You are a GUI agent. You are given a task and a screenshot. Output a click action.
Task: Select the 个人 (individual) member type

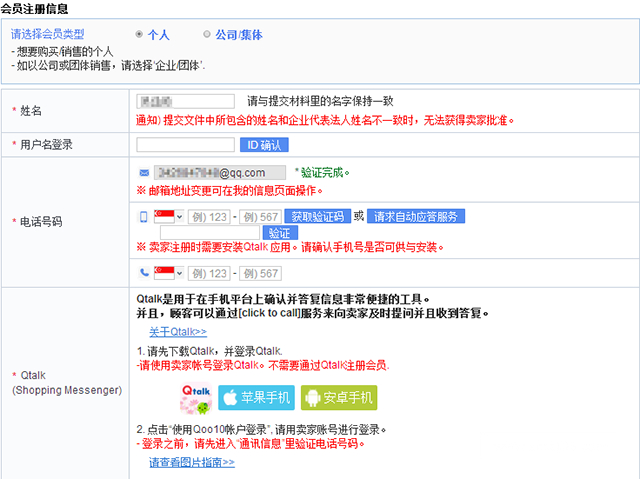pos(139,34)
